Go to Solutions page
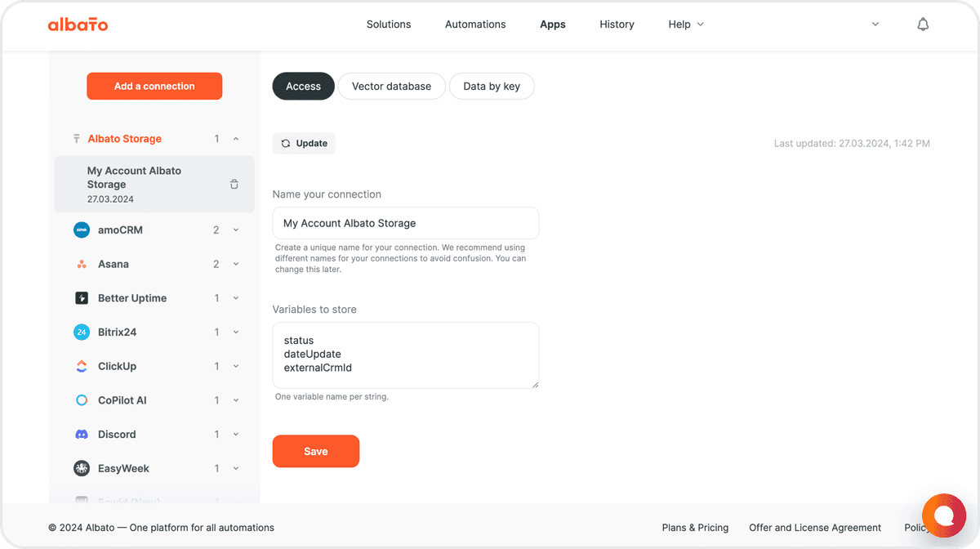Screen dimensions: 980x549 [389, 25]
